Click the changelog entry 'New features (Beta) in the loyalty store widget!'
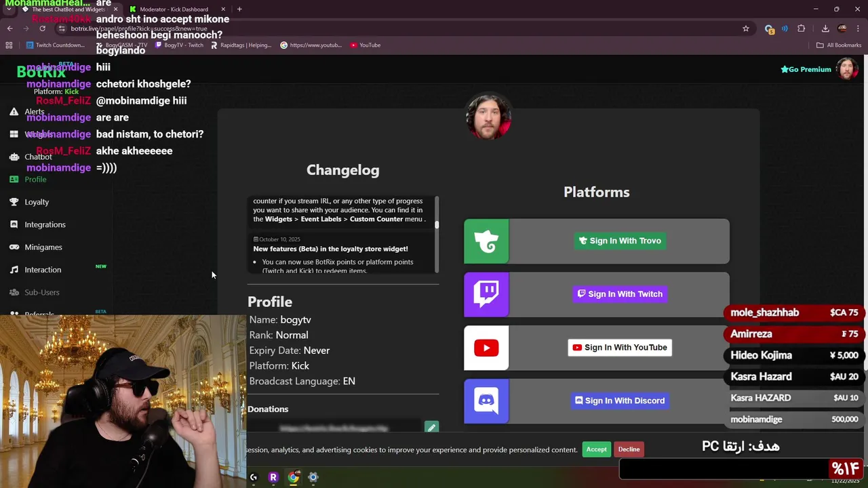This screenshot has height=488, width=868. tap(330, 249)
